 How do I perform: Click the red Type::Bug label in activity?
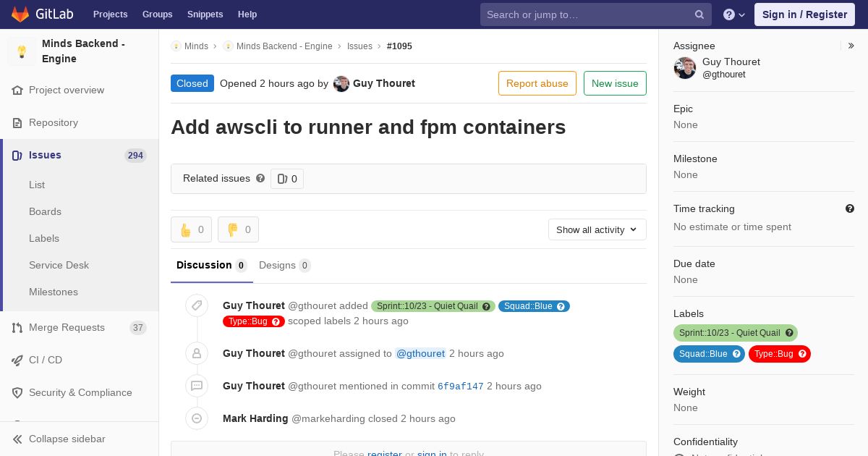click(254, 321)
